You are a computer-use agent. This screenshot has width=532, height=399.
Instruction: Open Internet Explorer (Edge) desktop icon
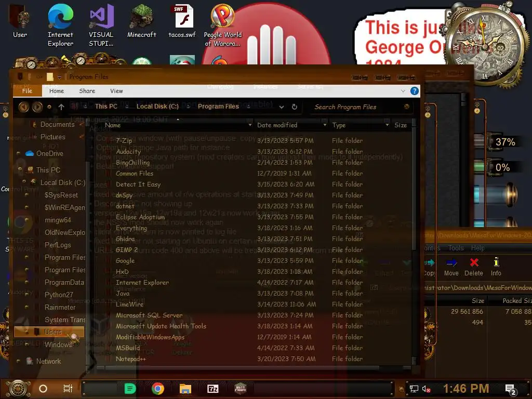60,25
